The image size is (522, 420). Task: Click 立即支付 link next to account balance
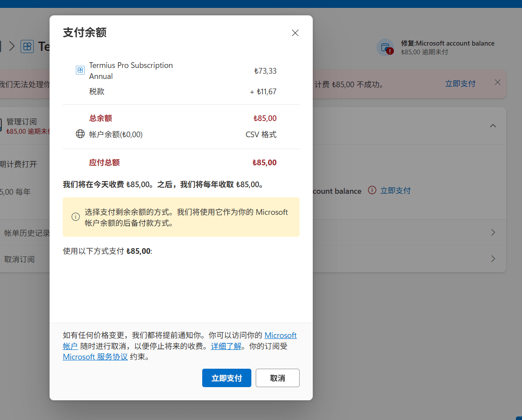coord(395,190)
